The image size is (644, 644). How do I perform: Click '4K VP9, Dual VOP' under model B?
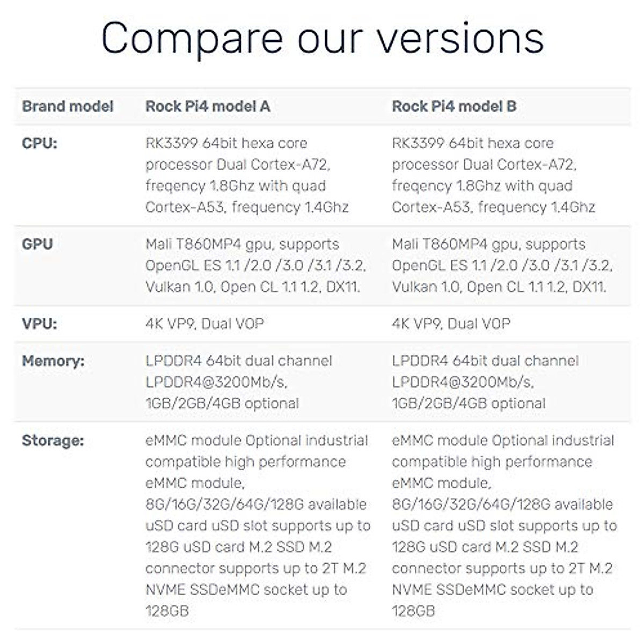click(x=451, y=324)
